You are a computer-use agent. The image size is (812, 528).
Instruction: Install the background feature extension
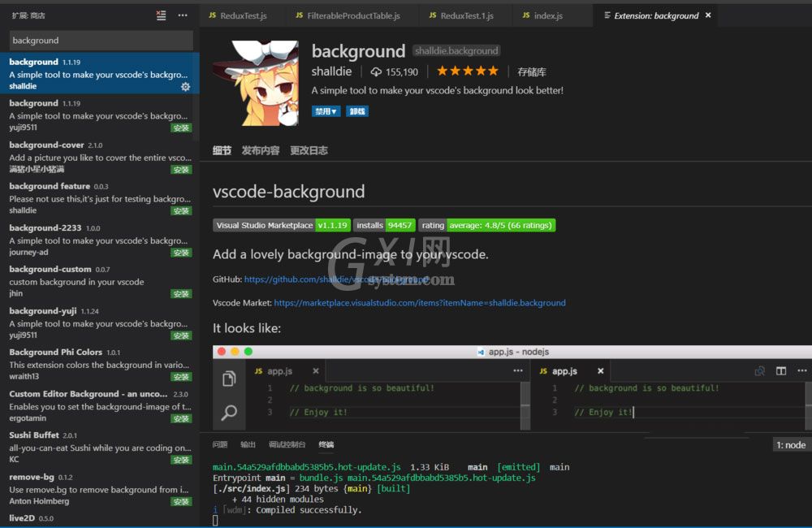(x=181, y=211)
